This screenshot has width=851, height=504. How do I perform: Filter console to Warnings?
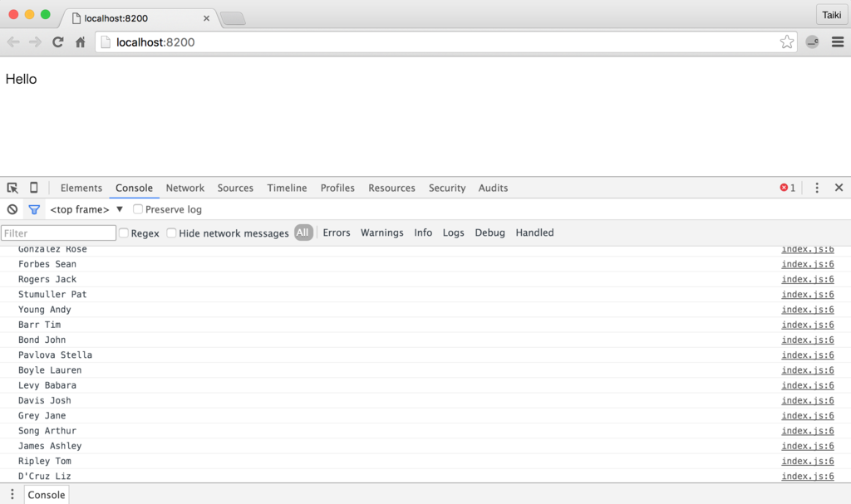(x=382, y=232)
